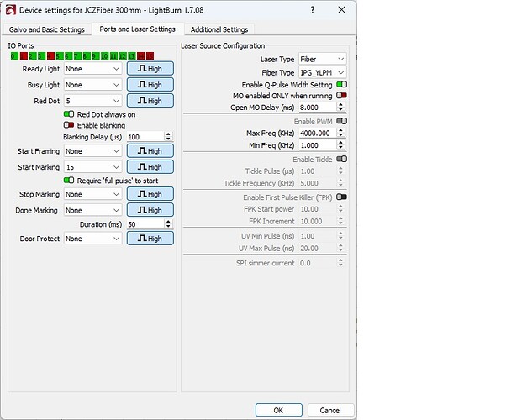
Task: Toggle Stop Marking High polarity button
Action: pyautogui.click(x=150, y=194)
